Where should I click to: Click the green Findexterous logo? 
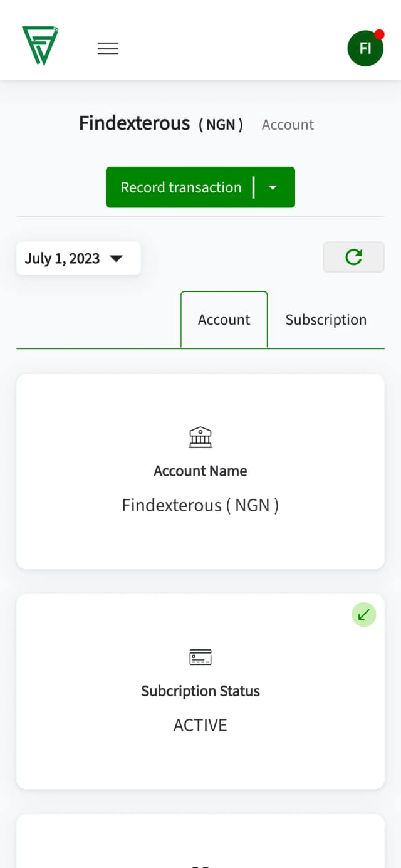40,46
